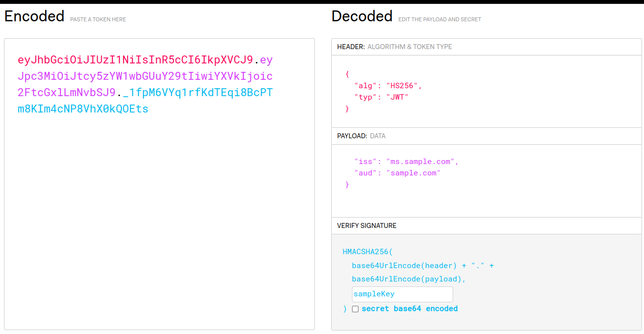Click the "typ": "JWT" line in header
Image resolution: width=644 pixels, height=334 pixels.
[x=381, y=97]
